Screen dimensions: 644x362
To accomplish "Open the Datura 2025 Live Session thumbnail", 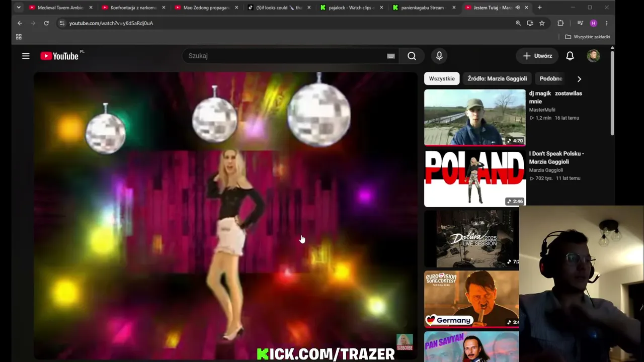I will (471, 238).
